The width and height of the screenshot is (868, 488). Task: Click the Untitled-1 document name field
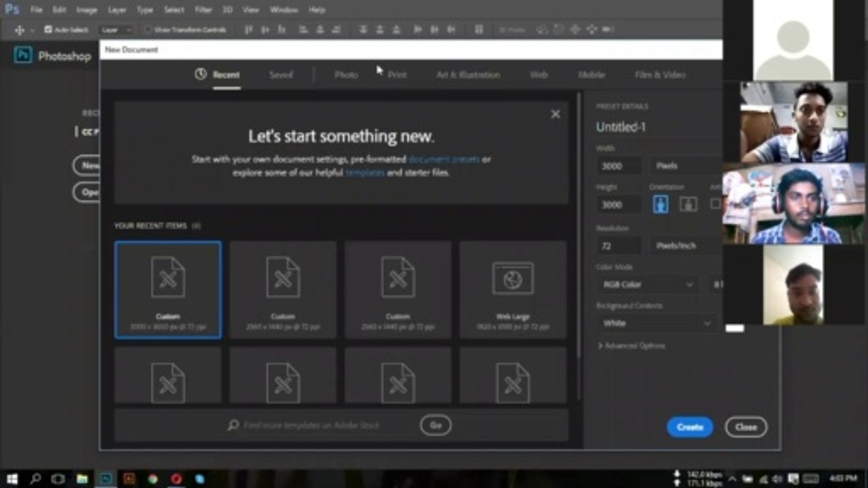[659, 127]
